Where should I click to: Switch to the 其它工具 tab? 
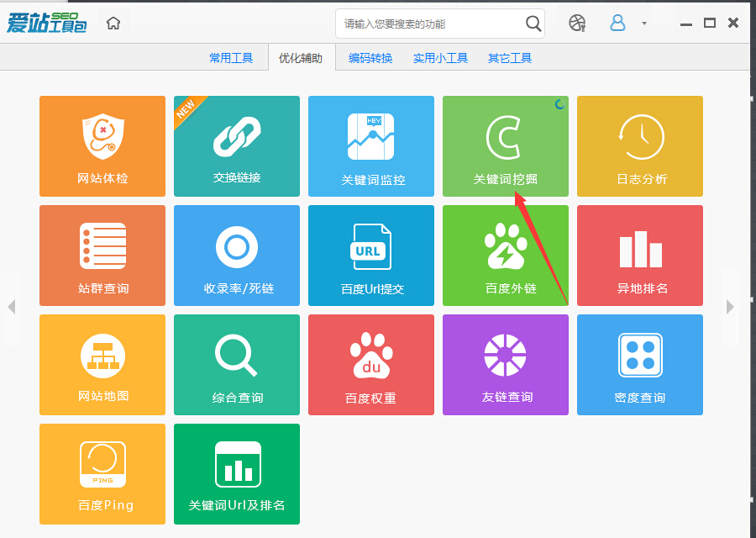tap(510, 58)
